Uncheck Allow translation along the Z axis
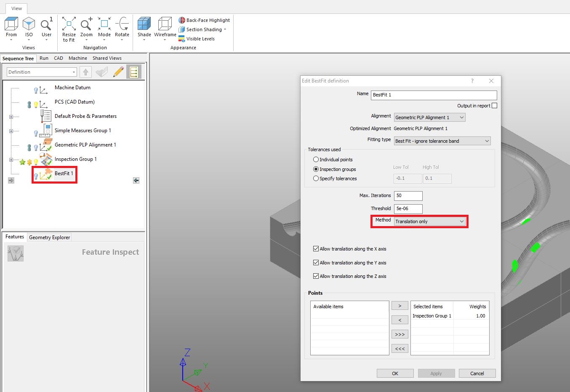The width and height of the screenshot is (570, 392). tap(316, 276)
